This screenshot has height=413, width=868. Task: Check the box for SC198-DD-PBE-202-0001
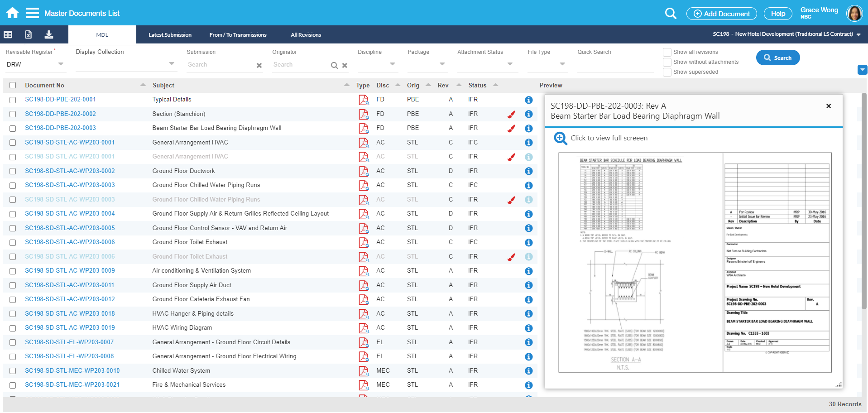click(13, 100)
